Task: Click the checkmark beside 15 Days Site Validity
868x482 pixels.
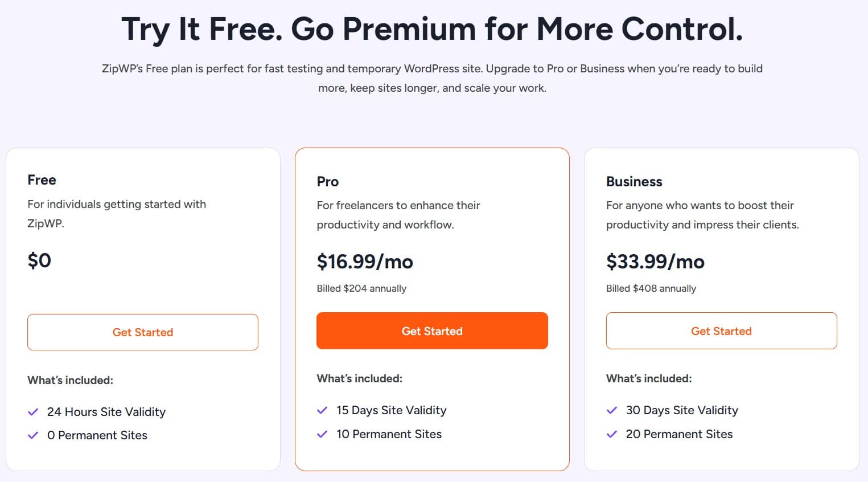Action: click(x=322, y=410)
